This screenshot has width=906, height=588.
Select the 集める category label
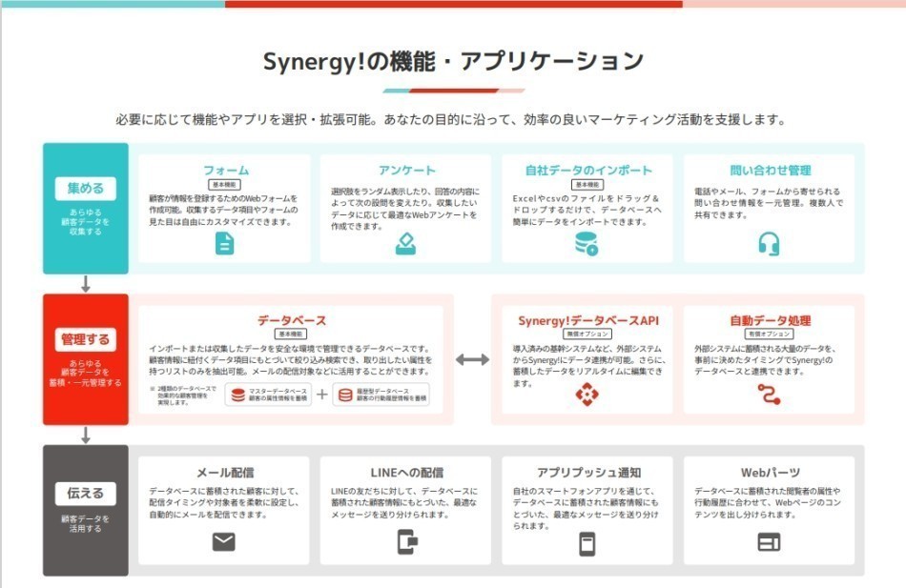pos(86,188)
